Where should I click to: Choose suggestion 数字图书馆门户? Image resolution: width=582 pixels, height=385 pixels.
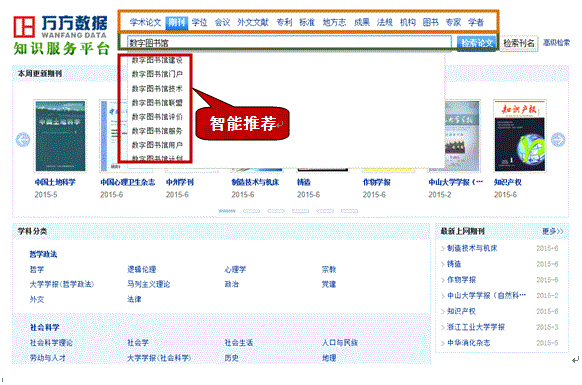pos(157,74)
